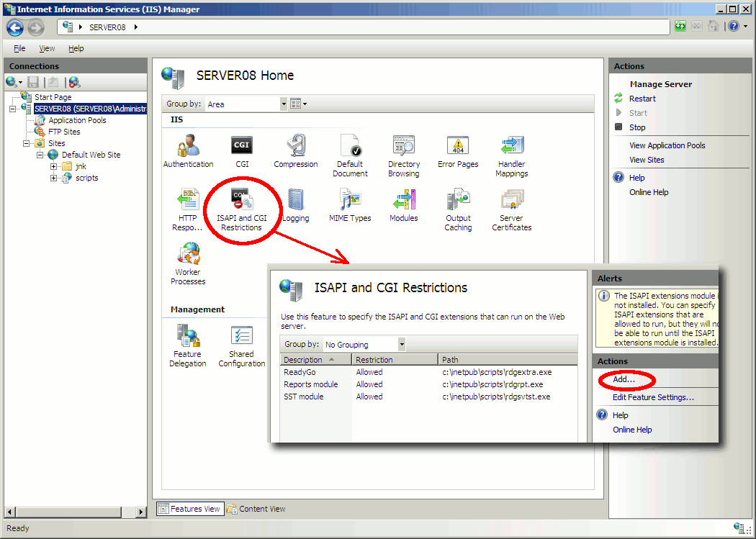Open the Error Pages feature
The height and width of the screenshot is (539, 756).
point(458,151)
